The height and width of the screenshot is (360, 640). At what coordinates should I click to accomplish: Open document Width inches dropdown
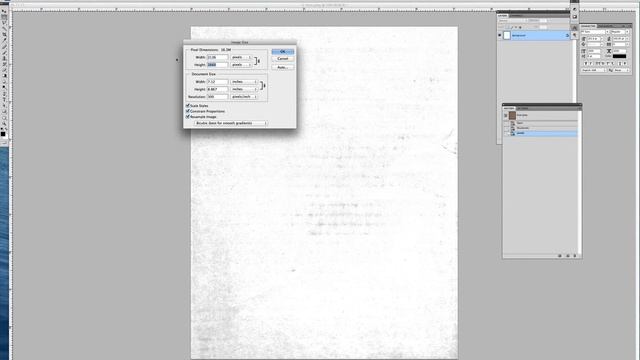click(244, 82)
